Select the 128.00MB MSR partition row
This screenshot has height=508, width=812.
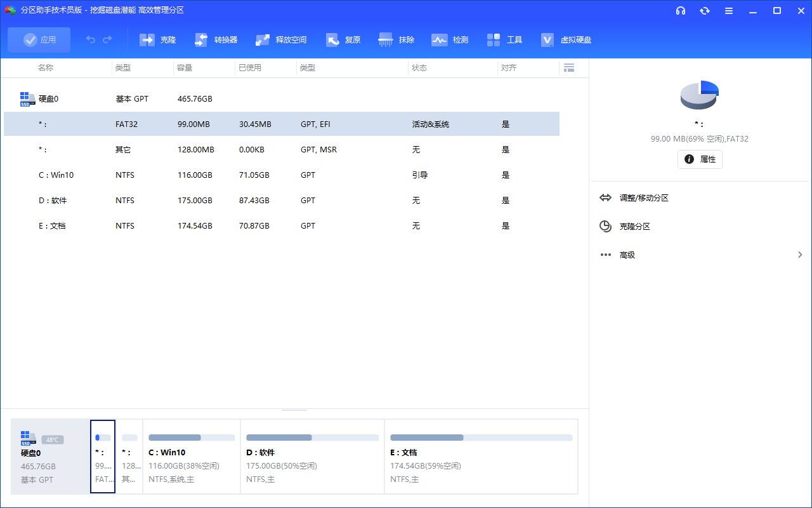coord(282,150)
